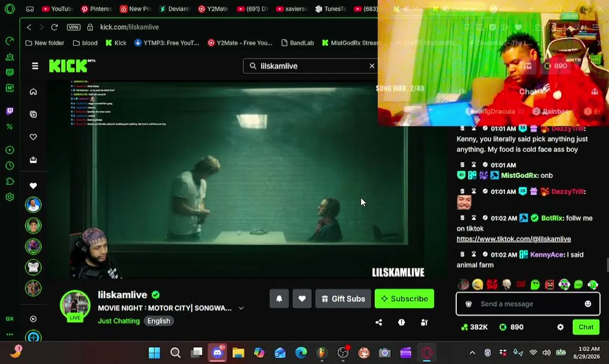Viewport: 609px width, 364px height.
Task: Open the Kick hamburger menu
Action: tap(35, 66)
